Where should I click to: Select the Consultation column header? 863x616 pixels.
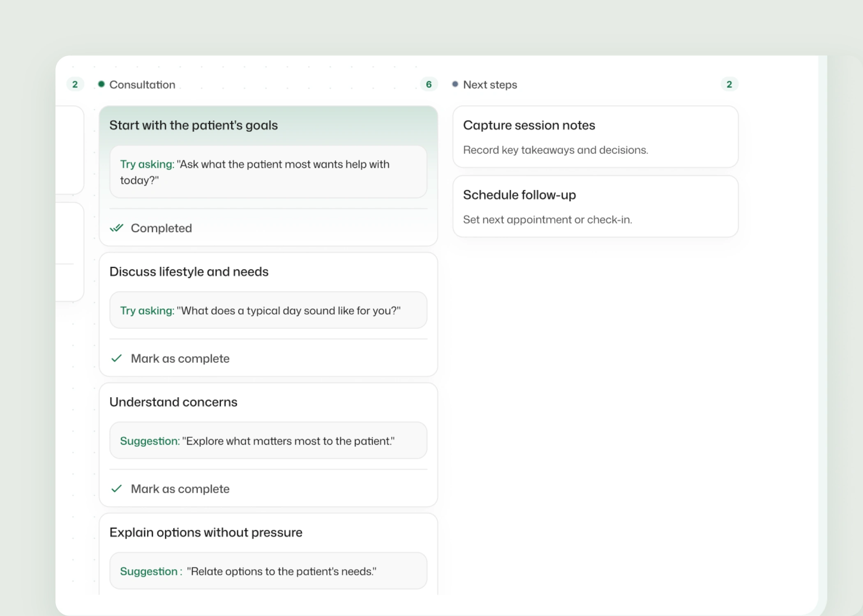pos(142,85)
